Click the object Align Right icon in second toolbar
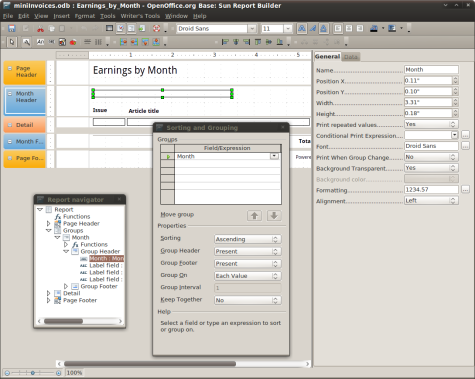 [247, 42]
